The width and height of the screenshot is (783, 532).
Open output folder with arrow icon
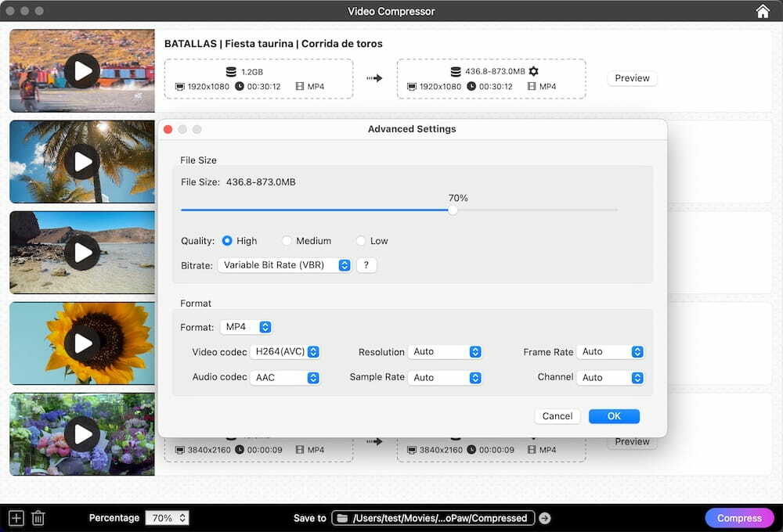[545, 518]
